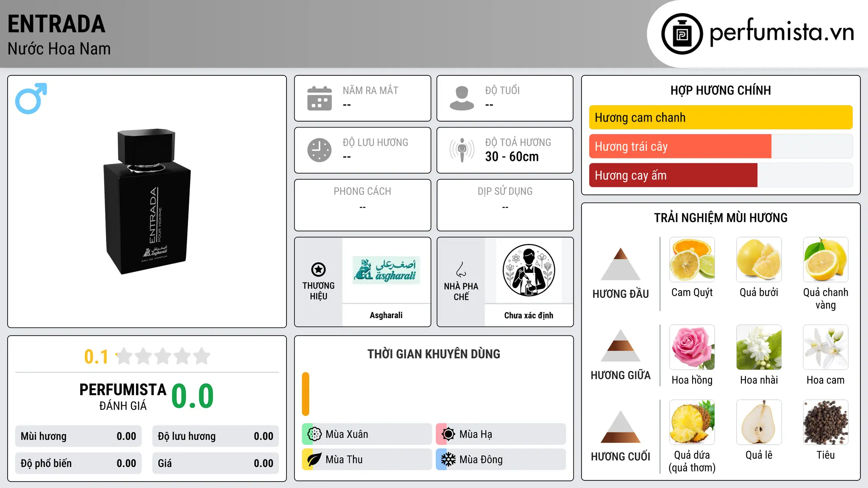
Task: Click the clock icon for Độ lưu hương
Action: (x=320, y=150)
